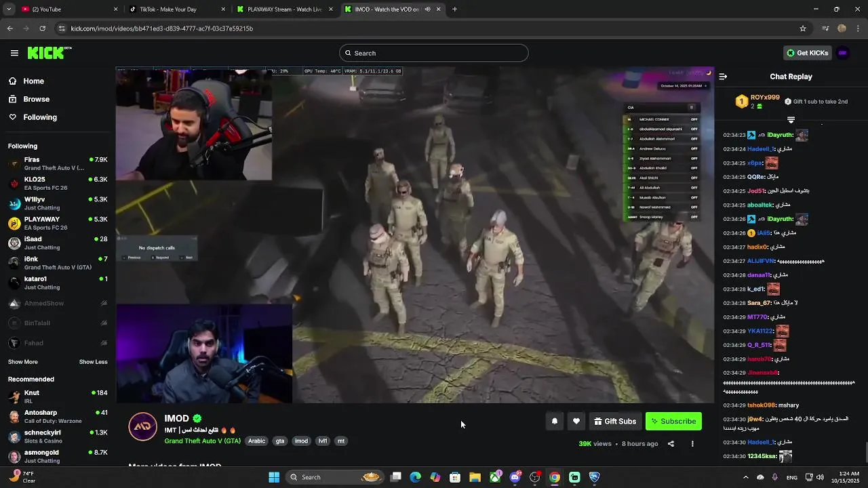The image size is (868, 488).
Task: Select the gta tag
Action: point(280,441)
